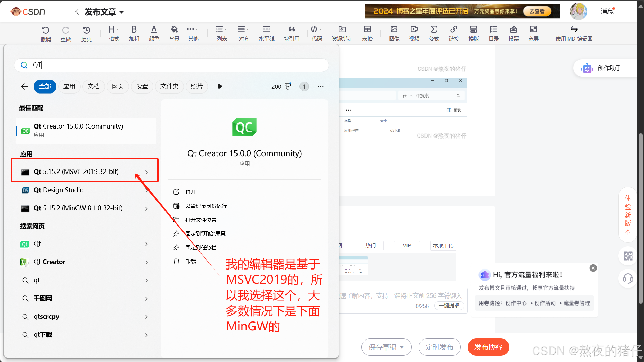Click the back arrow beside 发布文章
Screen dimensions: 644x362
point(77,12)
